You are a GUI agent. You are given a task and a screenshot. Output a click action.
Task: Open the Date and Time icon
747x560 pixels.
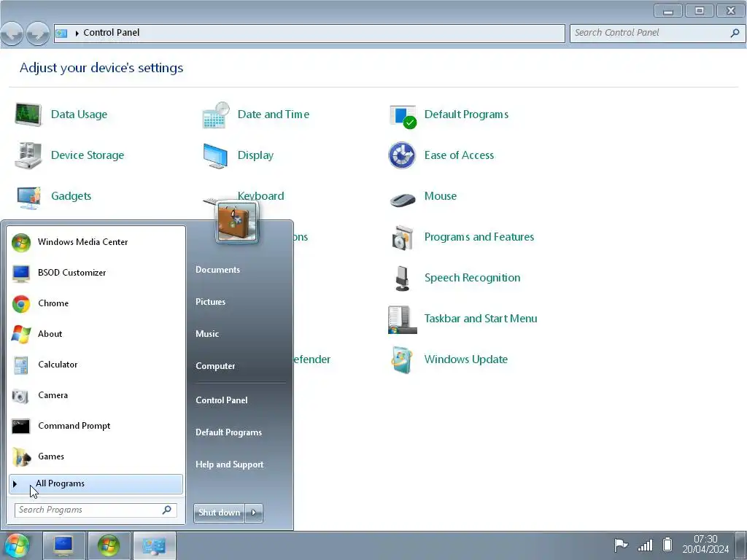point(215,114)
